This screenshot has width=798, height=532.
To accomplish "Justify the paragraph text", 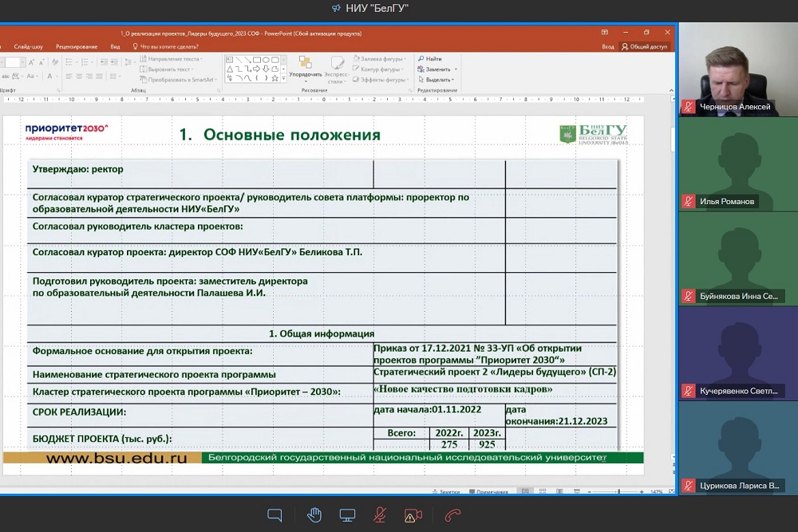I will point(99,77).
